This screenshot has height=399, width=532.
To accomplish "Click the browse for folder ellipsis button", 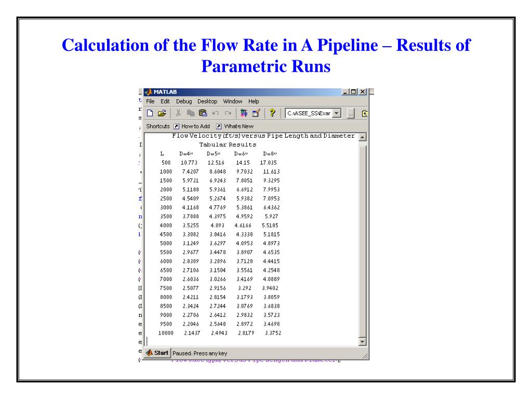I will (x=351, y=113).
